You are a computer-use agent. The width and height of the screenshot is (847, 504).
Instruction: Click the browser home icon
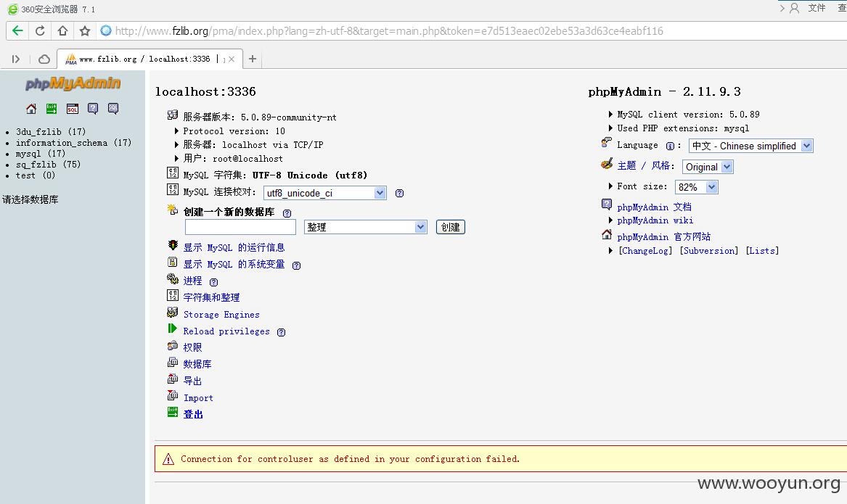[x=62, y=30]
